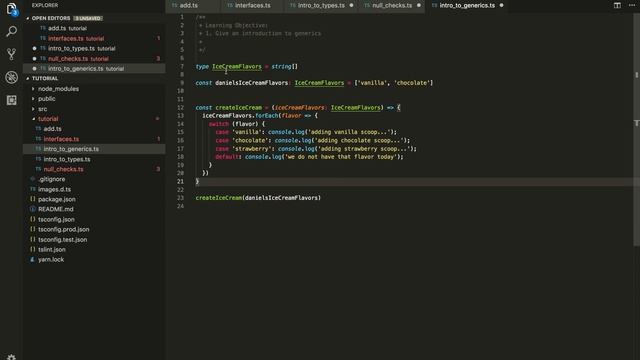The width and height of the screenshot is (640, 360).
Task: Expand the public folder
Action: [47, 99]
